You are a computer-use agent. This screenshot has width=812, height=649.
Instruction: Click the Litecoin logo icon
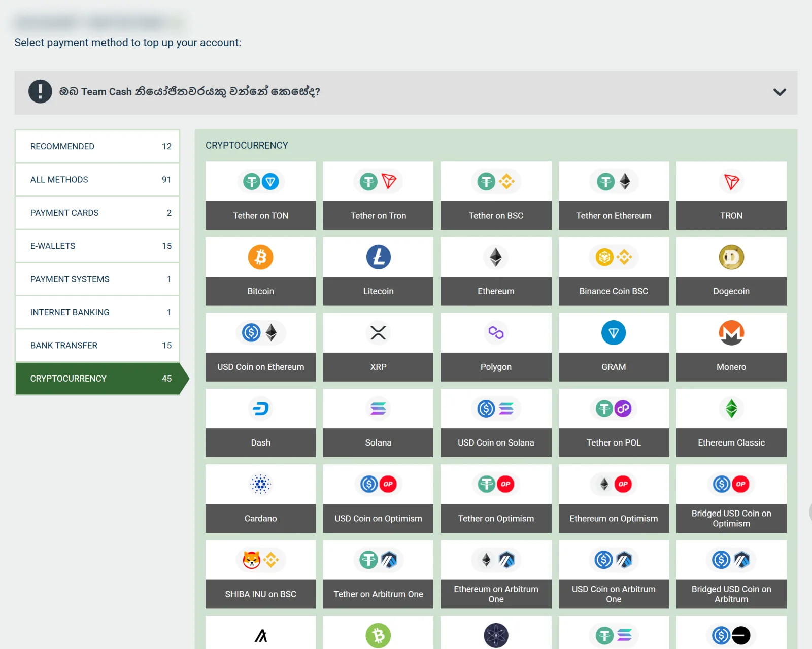[378, 257]
